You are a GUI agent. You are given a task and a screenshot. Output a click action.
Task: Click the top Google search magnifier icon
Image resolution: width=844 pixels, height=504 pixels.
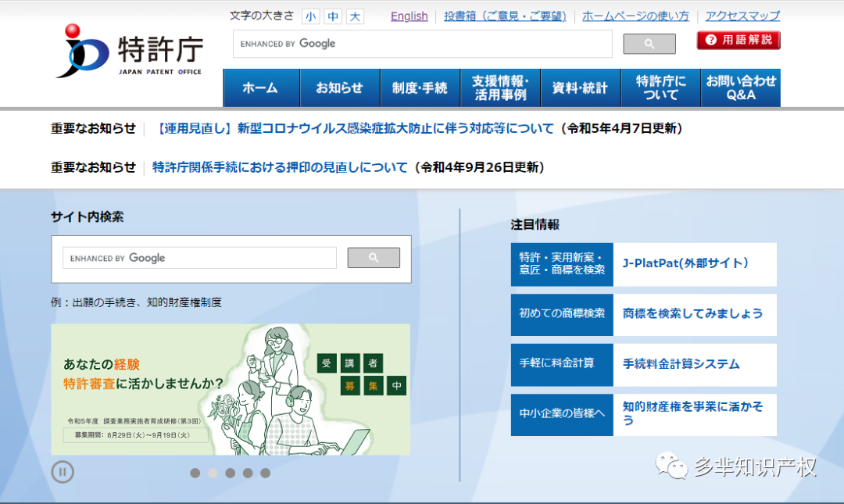pos(649,44)
